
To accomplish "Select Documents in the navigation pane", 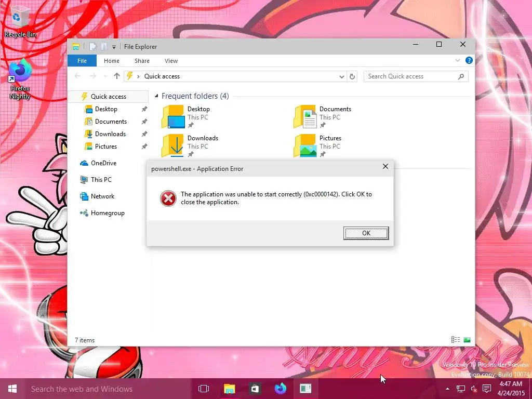I will [x=111, y=122].
